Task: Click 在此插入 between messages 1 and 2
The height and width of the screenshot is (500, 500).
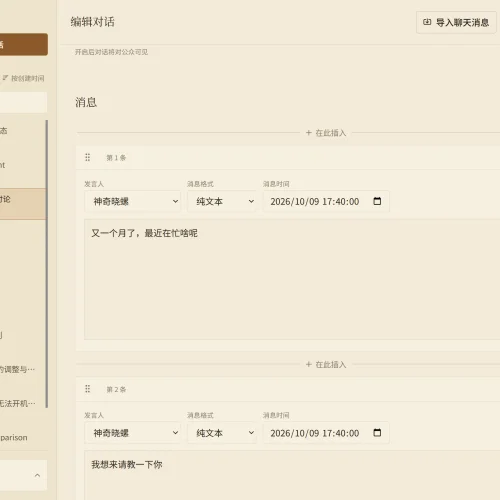Action: (x=326, y=365)
